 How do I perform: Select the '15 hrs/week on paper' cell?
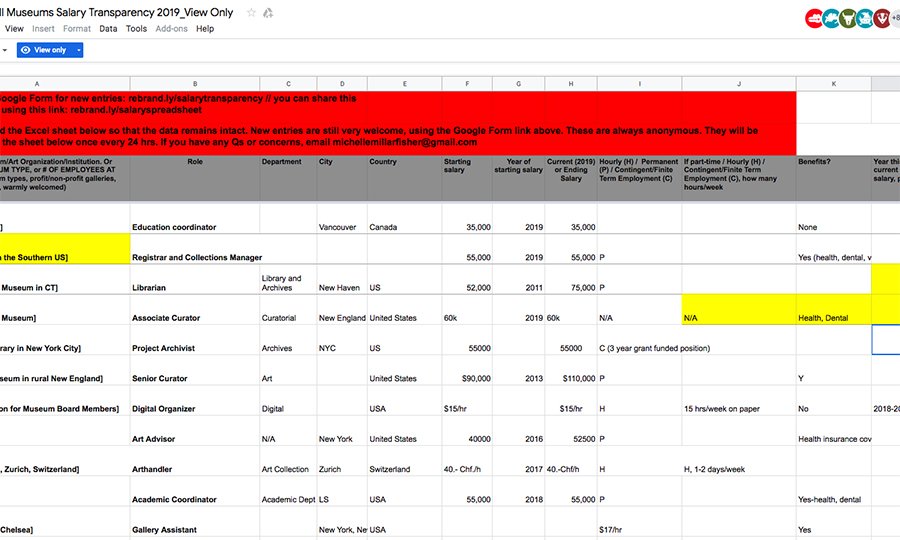739,401
